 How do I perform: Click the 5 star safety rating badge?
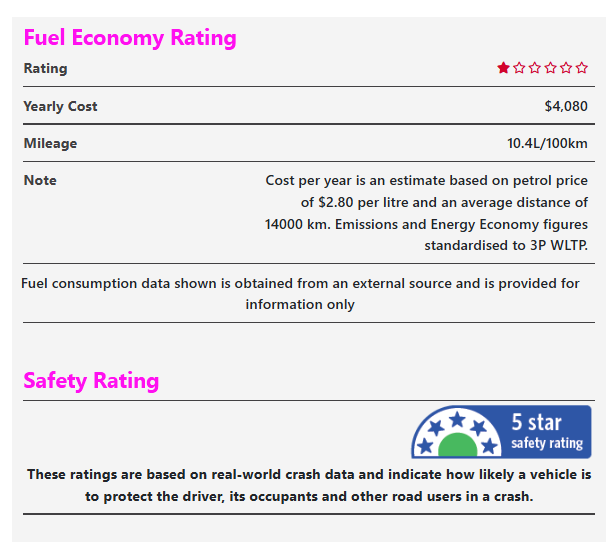coord(501,432)
